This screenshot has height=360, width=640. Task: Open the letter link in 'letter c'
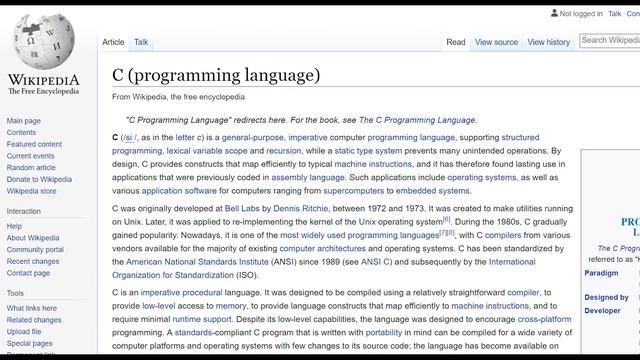(x=184, y=138)
